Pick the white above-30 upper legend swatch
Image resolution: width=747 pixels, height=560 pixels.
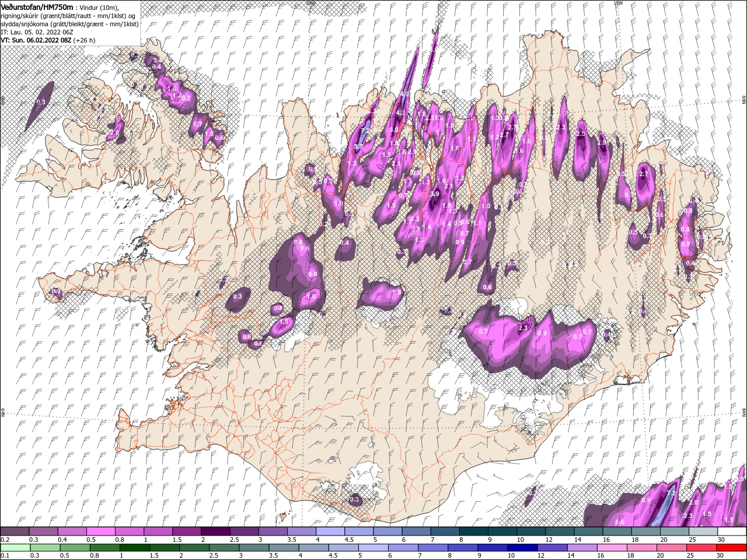(732, 531)
